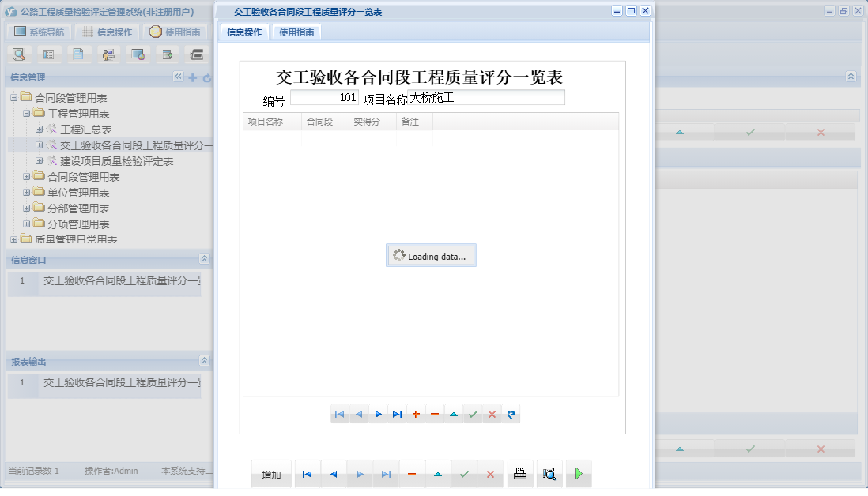Select the search magnifier toolbar icon
This screenshot has width=868, height=496.
click(x=19, y=54)
